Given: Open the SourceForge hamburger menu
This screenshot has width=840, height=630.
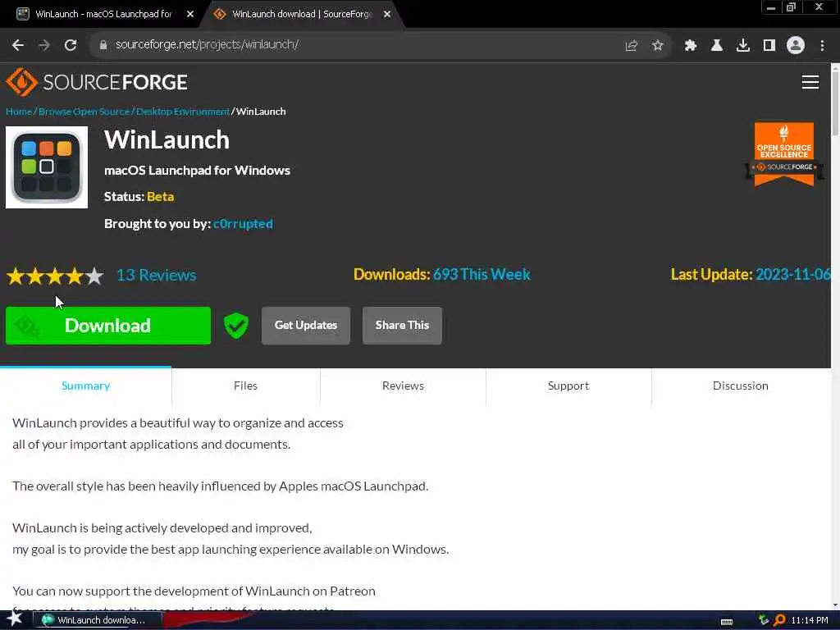Looking at the screenshot, I should pos(810,82).
